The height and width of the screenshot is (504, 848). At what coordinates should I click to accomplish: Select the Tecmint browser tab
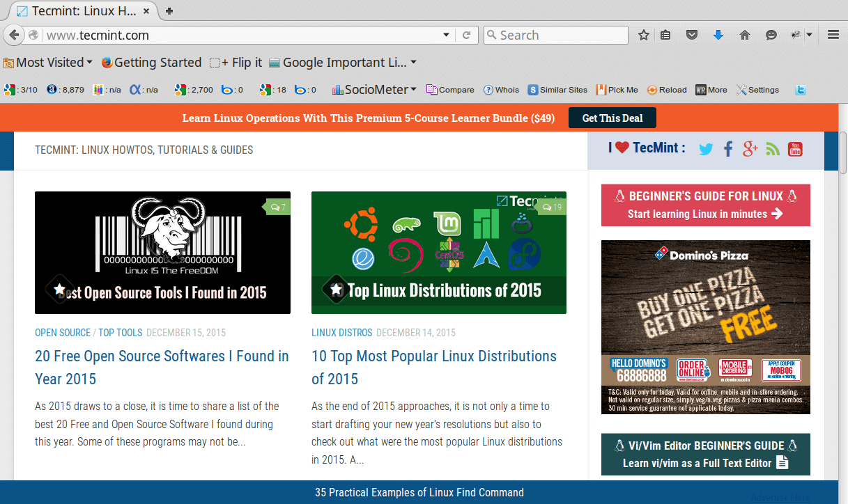click(84, 11)
